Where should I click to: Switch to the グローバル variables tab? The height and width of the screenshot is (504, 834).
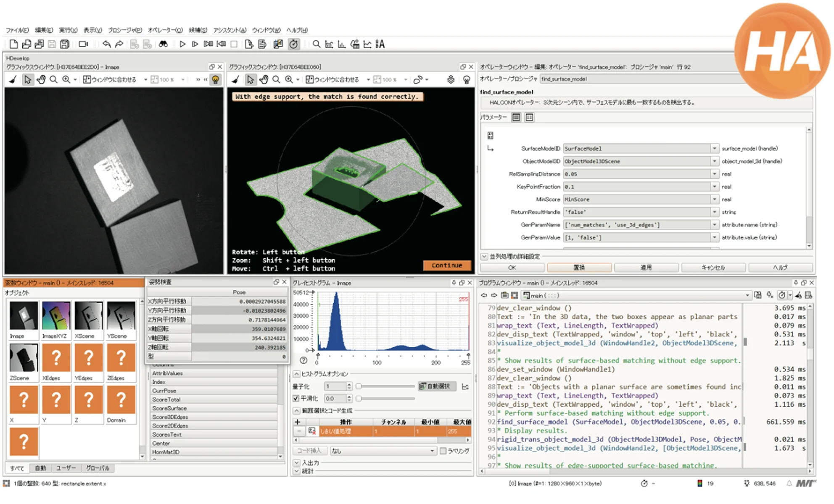tap(98, 468)
